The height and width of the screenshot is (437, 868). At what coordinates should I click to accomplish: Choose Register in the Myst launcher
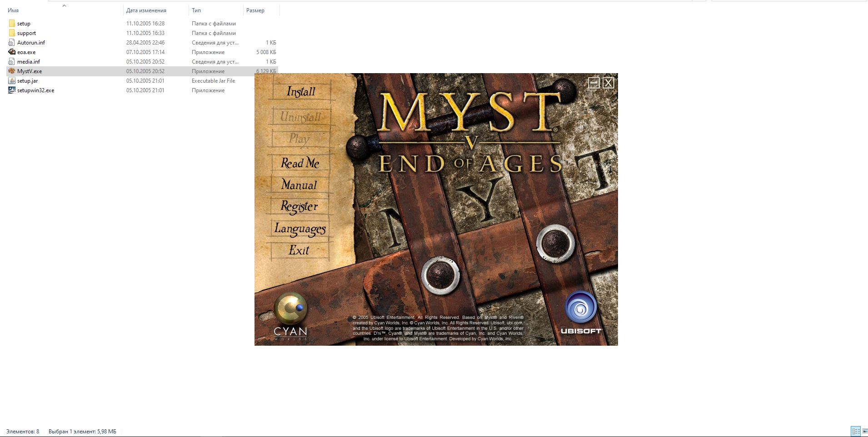point(299,207)
